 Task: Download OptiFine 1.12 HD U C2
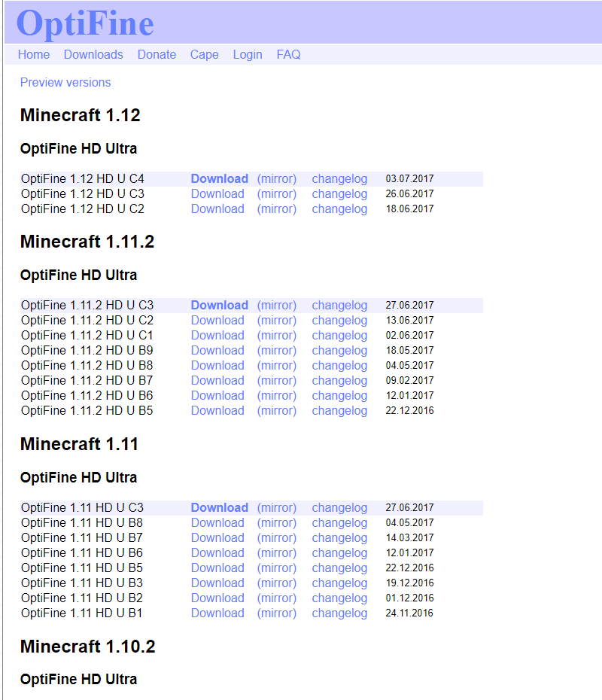pyautogui.click(x=217, y=209)
